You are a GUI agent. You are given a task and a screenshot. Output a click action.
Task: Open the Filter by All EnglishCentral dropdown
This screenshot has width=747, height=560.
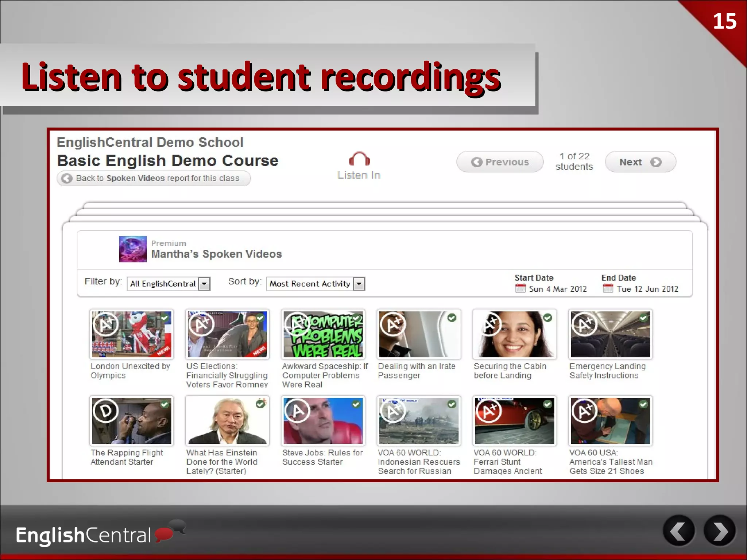[x=169, y=284]
